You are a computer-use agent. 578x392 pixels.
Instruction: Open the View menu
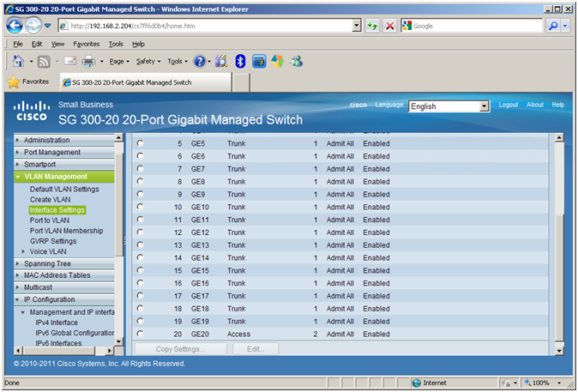(x=57, y=44)
